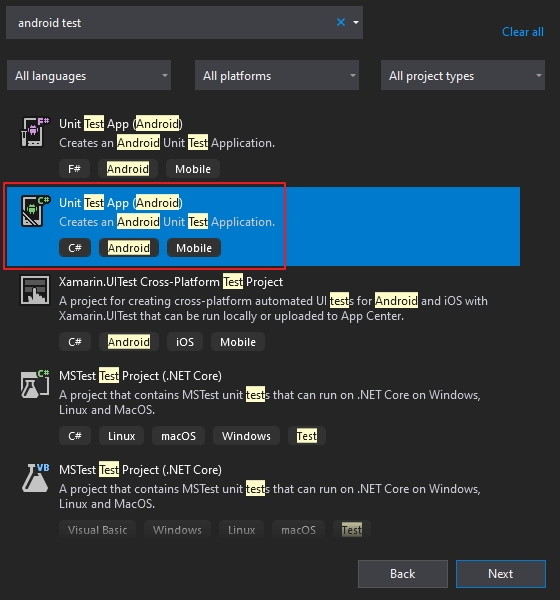Image resolution: width=560 pixels, height=600 pixels.
Task: Click the C# Android Unit Test App icon
Action: (35, 211)
